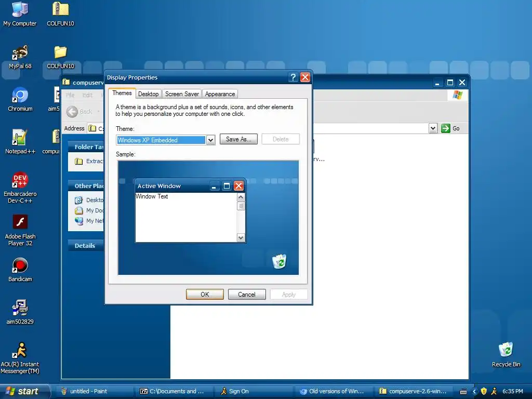Switch to the Screen Saver tab

[182, 94]
